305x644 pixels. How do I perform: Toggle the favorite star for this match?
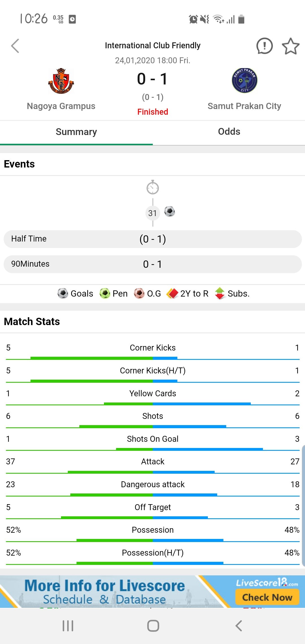pos(291,46)
